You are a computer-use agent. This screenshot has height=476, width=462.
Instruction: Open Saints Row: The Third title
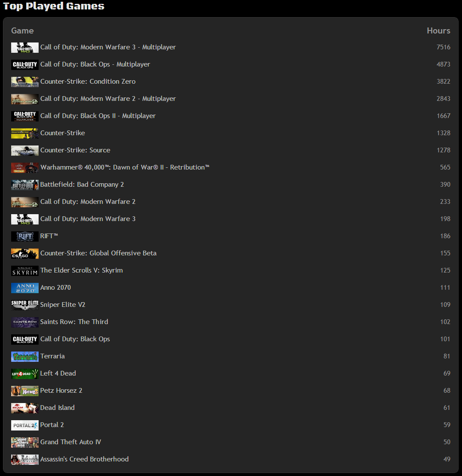(74, 322)
